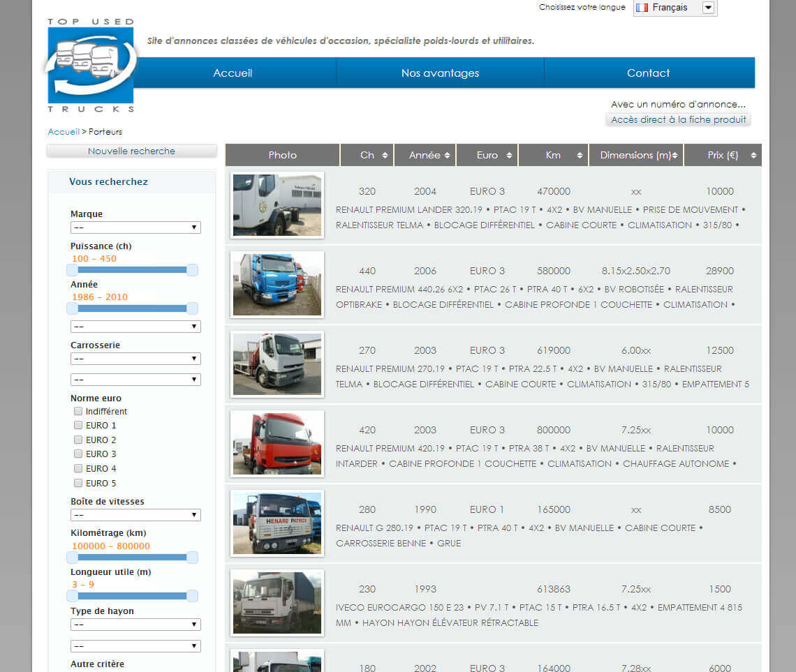Sort by Dimensions column arrows
This screenshot has width=796, height=672.
click(675, 155)
